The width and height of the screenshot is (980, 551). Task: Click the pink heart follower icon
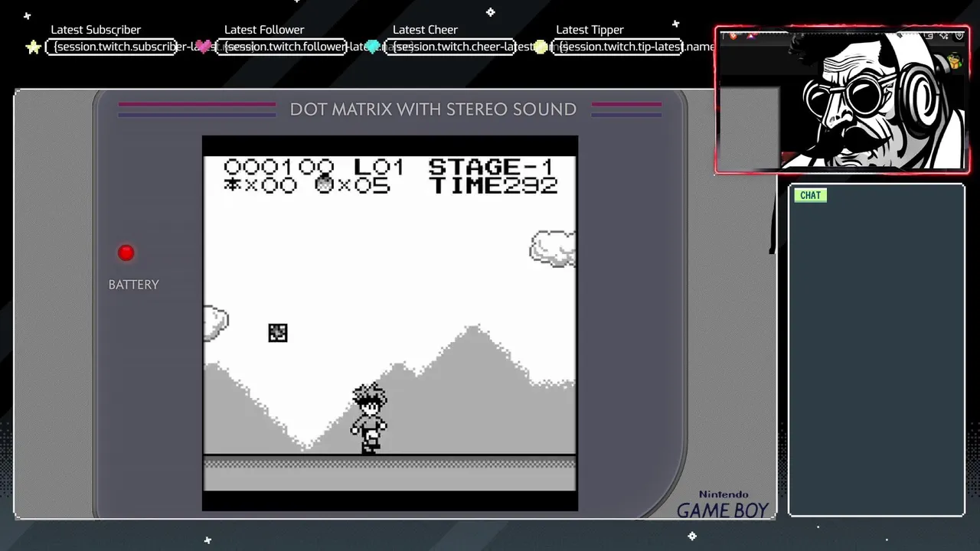(x=204, y=47)
